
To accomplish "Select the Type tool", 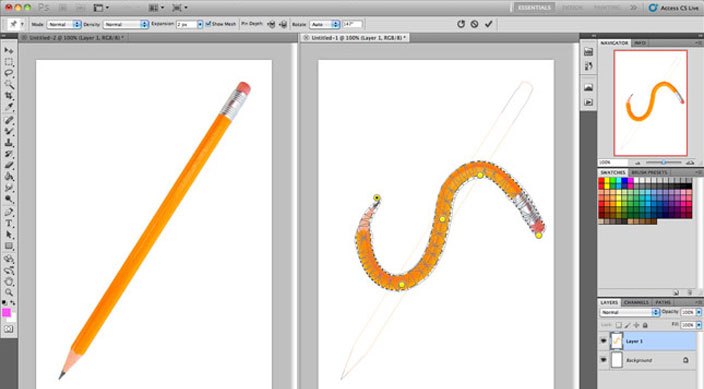I will [9, 223].
